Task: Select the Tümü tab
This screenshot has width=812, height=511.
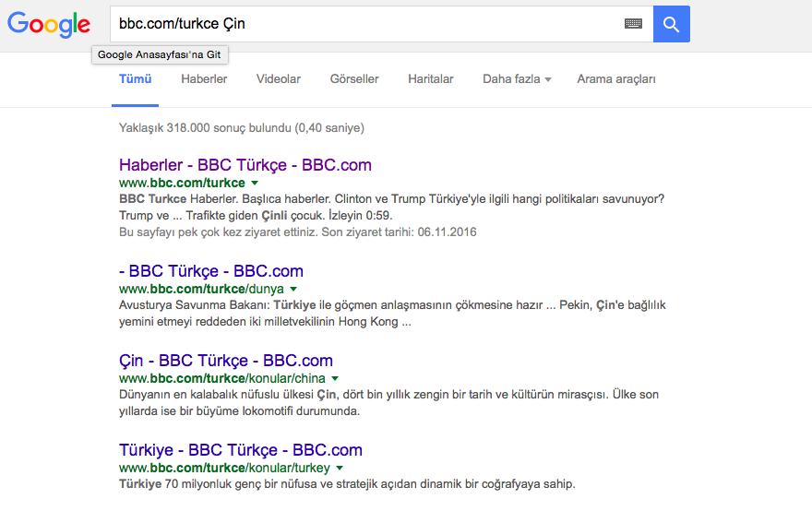Action: tap(135, 78)
